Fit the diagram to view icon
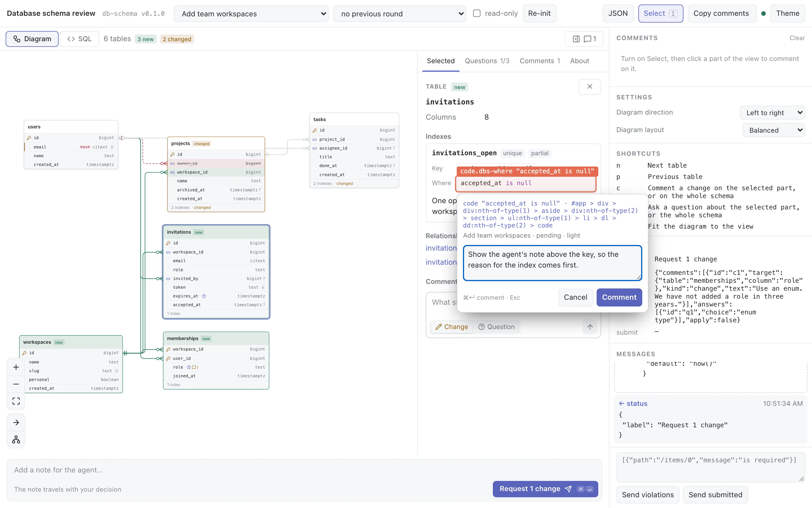The height and width of the screenshot is (508, 812). point(16,401)
